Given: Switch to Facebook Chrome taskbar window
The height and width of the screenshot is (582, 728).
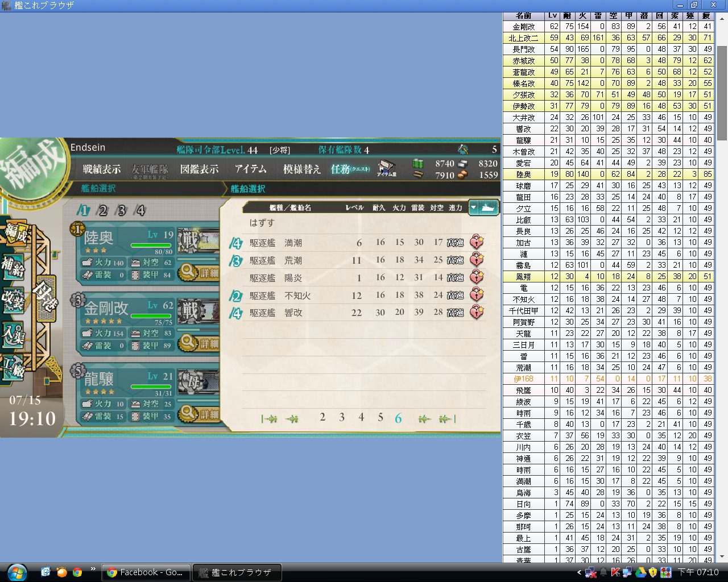Looking at the screenshot, I should coord(146,572).
